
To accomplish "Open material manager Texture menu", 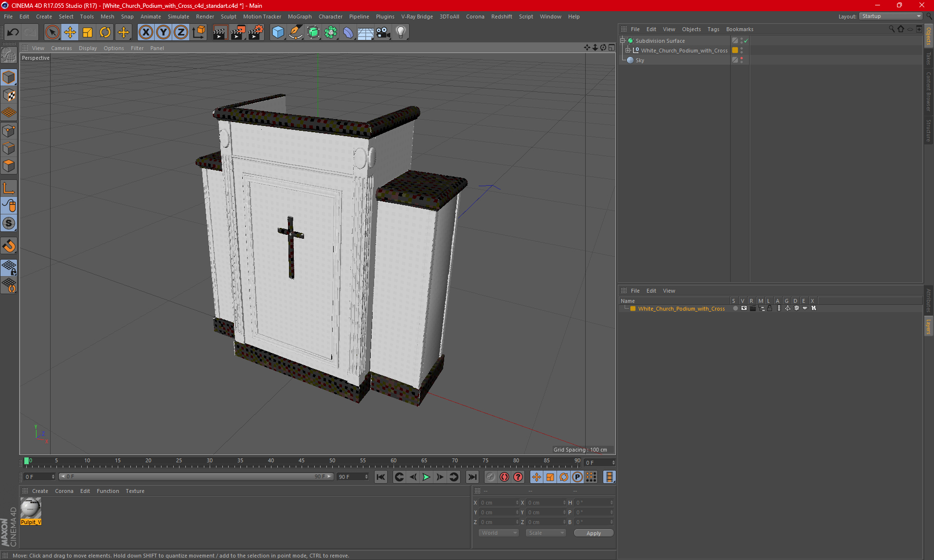I will pyautogui.click(x=135, y=491).
